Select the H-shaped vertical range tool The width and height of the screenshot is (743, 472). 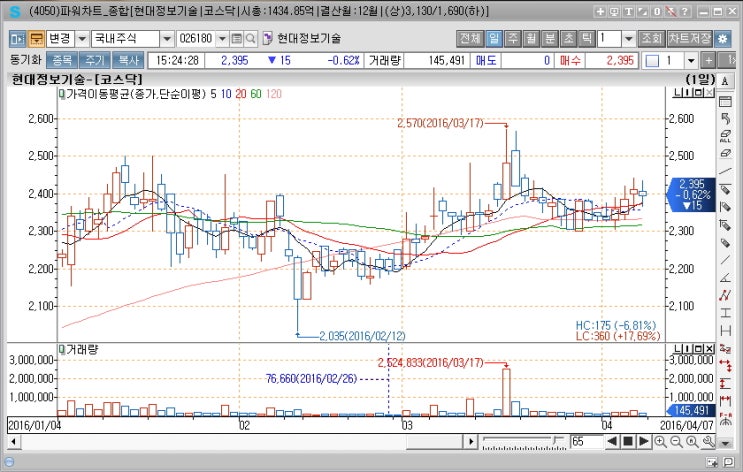coord(725,330)
